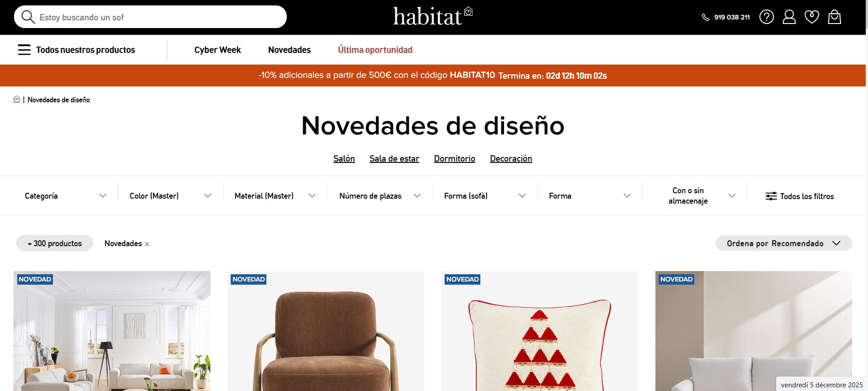Image resolution: width=868 pixels, height=391 pixels.
Task: Open the Ordena por Recomendado dropdown
Action: click(783, 243)
